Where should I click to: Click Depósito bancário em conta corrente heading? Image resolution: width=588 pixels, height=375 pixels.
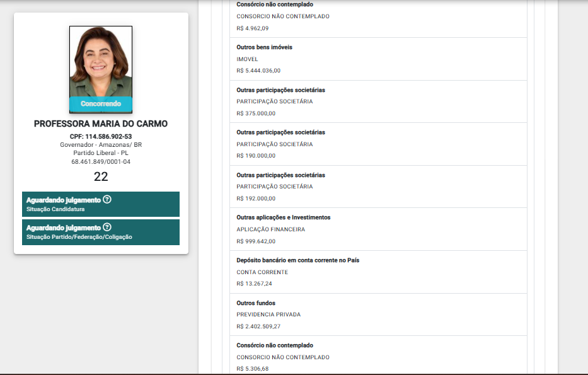pyautogui.click(x=297, y=260)
